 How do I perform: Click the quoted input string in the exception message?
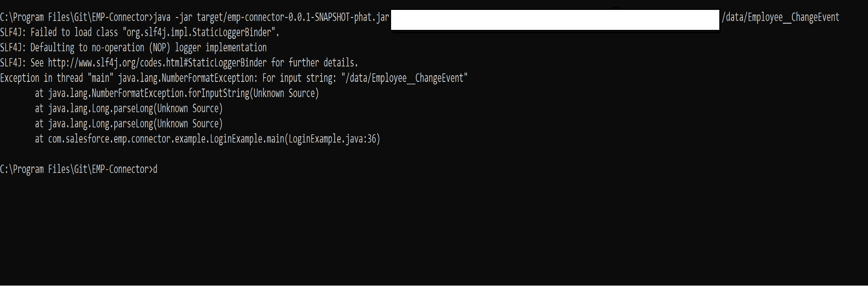pyautogui.click(x=404, y=78)
